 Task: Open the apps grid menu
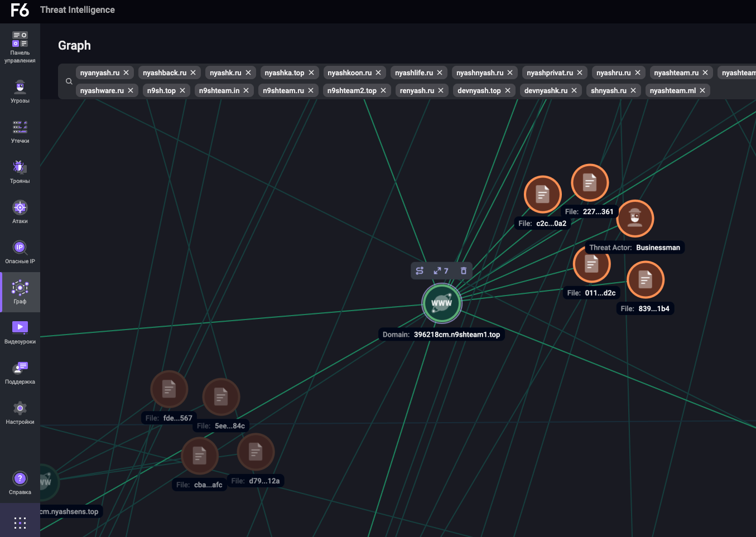[x=20, y=523]
